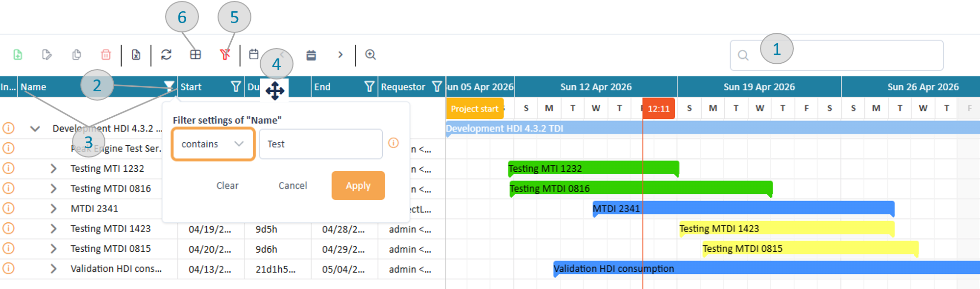Open the 'contains' filter operator dropdown
The image size is (980, 289).
tap(213, 144)
